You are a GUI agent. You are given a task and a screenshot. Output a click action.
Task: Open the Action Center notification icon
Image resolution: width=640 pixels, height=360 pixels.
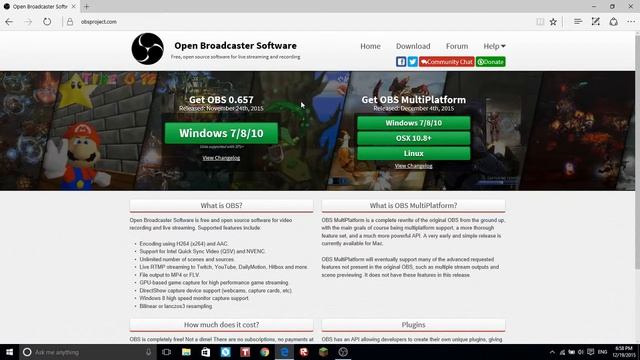tap(591, 352)
